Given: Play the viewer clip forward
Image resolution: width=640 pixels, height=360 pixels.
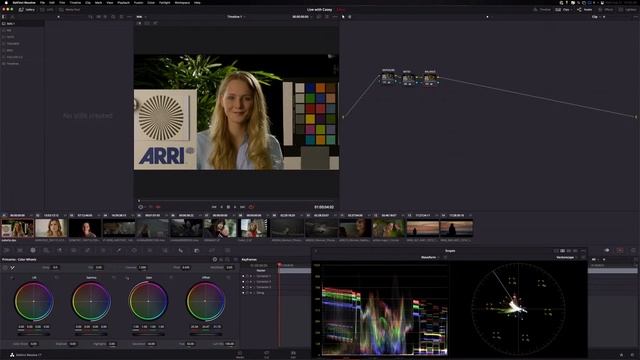Looking at the screenshot, I should (235, 207).
